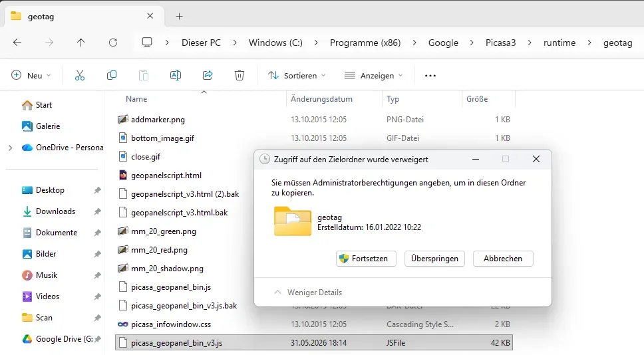Add a new tab with plus button
Screen dimensions: 644x355
pos(179,17)
